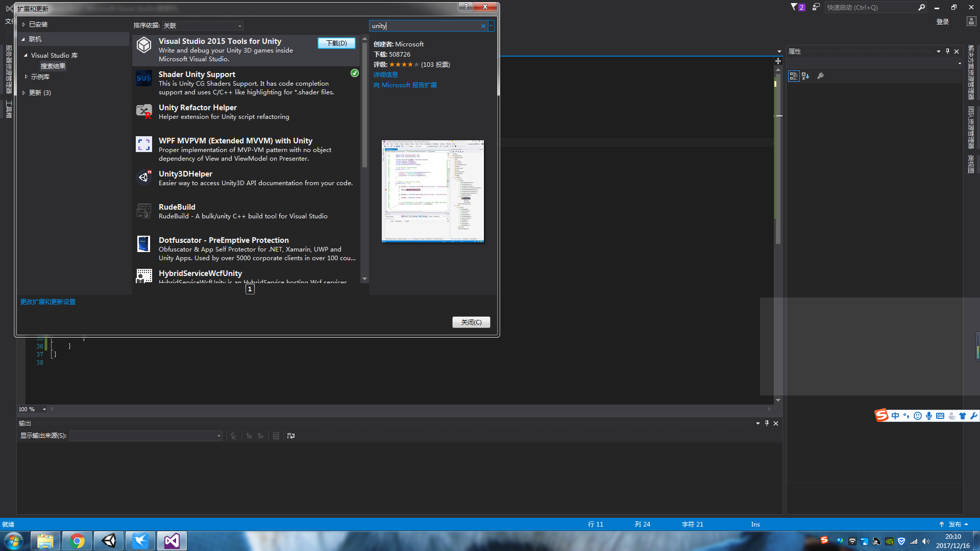
Task: Expand the 示例库 node
Action: click(26, 77)
